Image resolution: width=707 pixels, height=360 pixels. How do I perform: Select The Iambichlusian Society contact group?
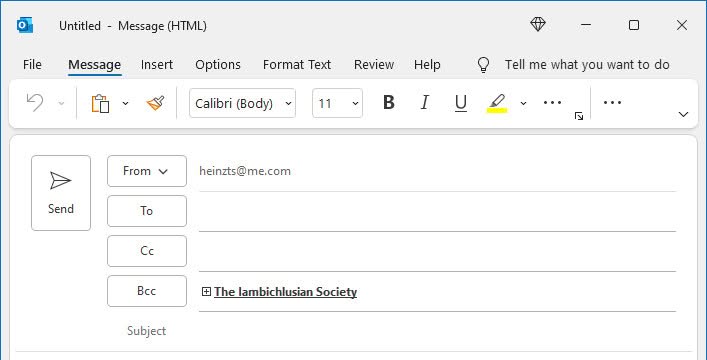[x=285, y=292]
